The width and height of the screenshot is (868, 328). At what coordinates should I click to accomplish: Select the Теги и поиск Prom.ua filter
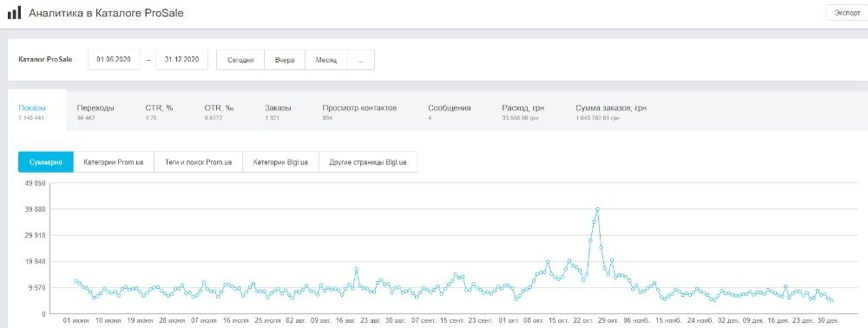pos(198,162)
